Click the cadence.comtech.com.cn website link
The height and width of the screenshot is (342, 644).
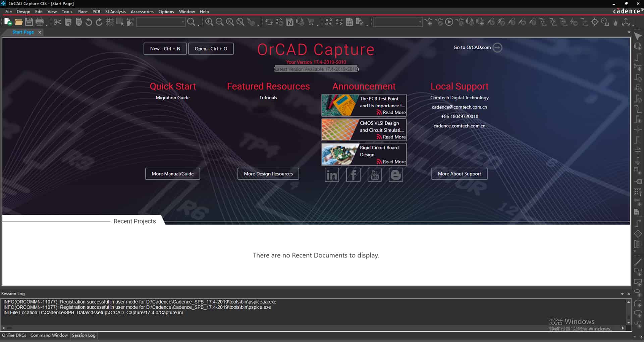460,126
